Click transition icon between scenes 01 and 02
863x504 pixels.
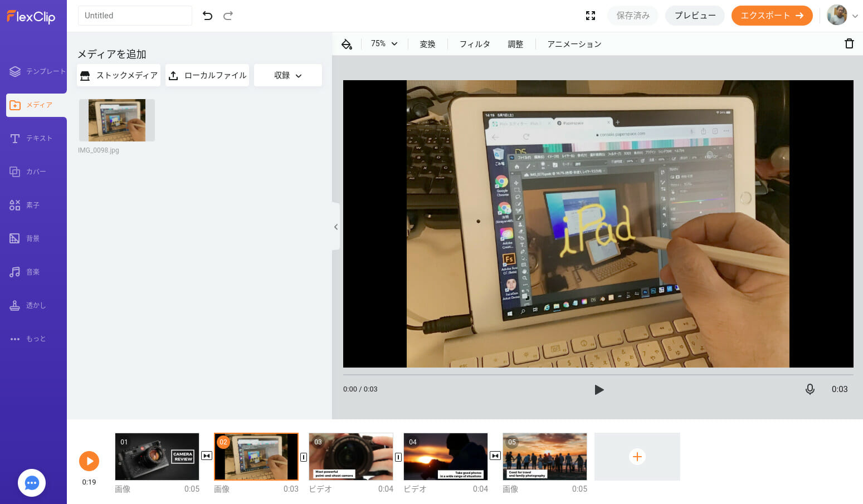coord(207,456)
